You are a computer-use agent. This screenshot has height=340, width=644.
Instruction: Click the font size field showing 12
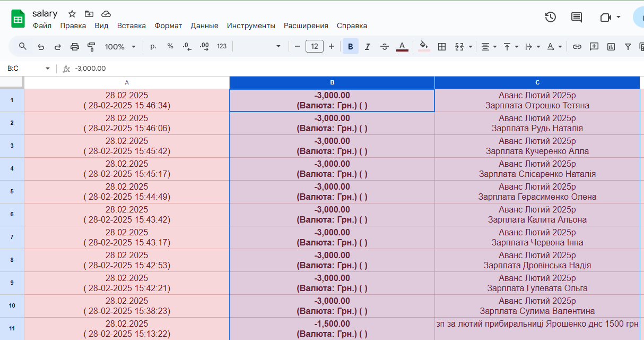tap(315, 46)
